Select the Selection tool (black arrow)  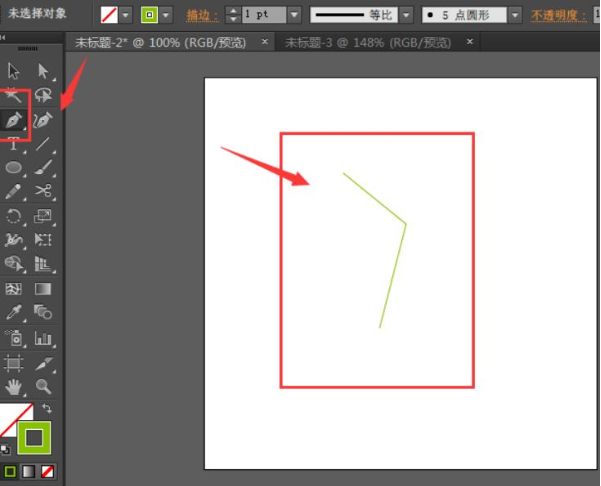point(13,71)
